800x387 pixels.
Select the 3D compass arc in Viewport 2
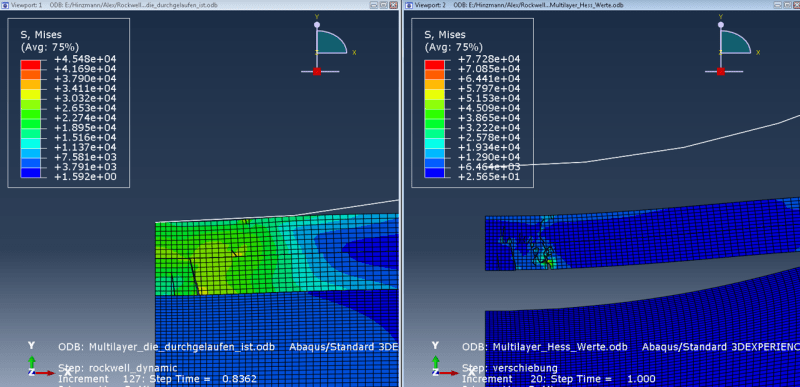coord(735,42)
